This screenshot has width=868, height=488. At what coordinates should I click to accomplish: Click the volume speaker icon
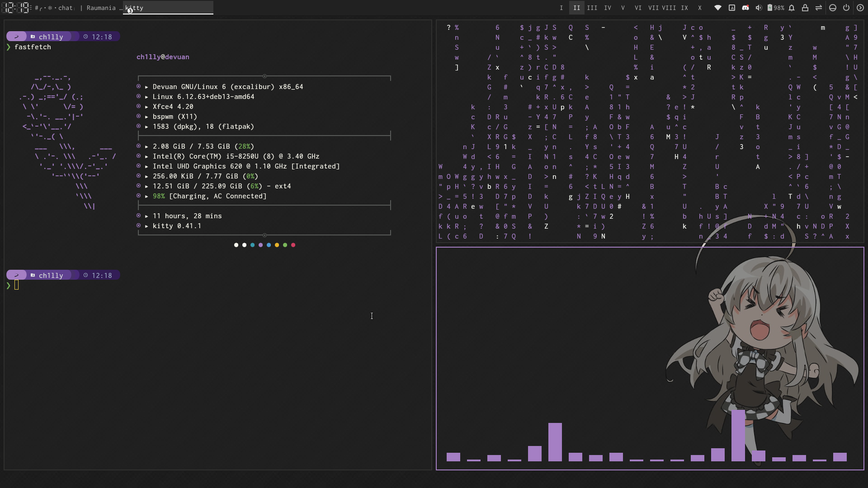759,8
